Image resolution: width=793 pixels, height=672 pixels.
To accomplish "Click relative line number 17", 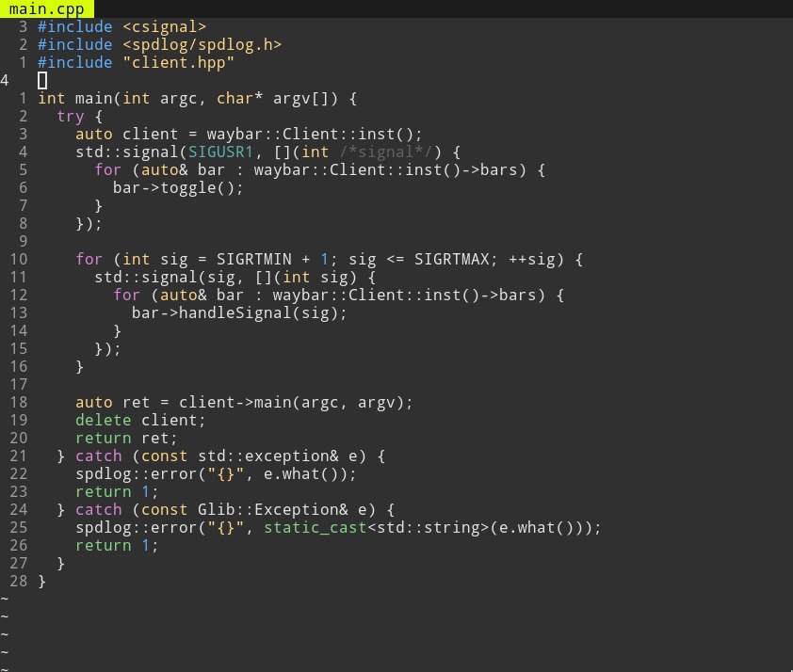I will tap(19, 385).
